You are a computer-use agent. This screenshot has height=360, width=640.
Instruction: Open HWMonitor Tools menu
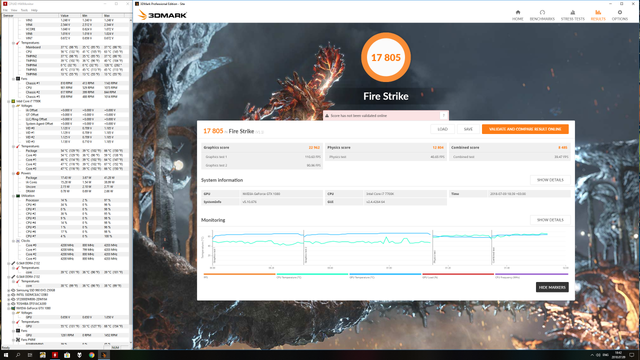pos(24,10)
